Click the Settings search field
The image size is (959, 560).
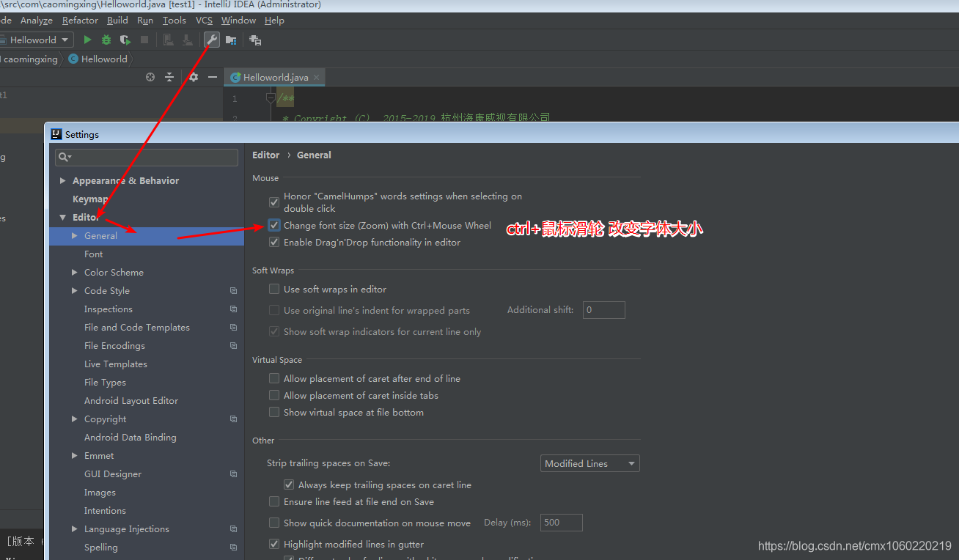point(147,157)
